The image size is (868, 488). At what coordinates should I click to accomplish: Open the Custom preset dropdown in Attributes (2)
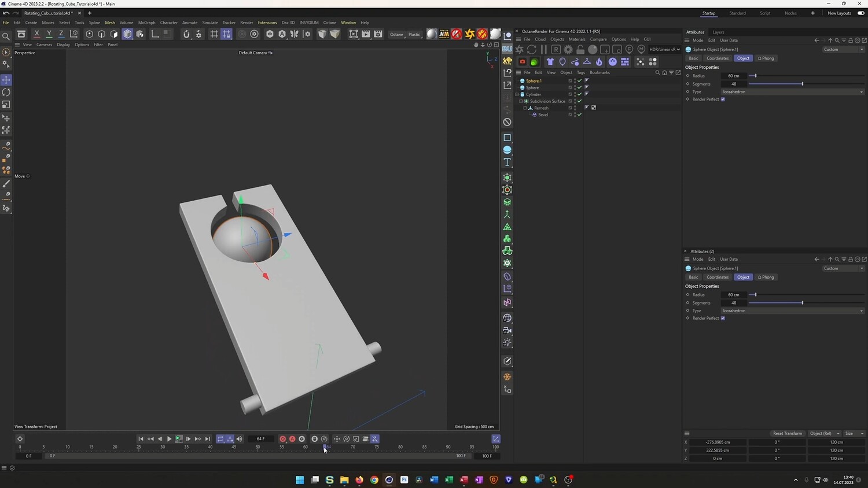(x=844, y=268)
